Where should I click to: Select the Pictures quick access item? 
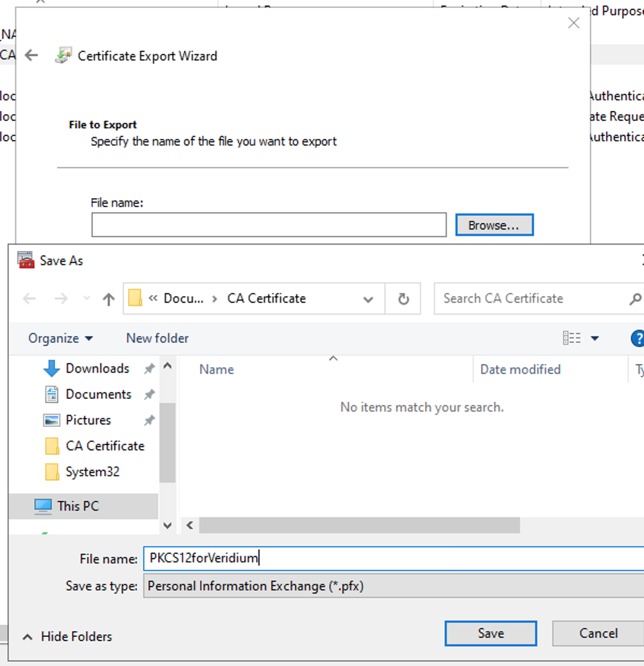click(88, 420)
